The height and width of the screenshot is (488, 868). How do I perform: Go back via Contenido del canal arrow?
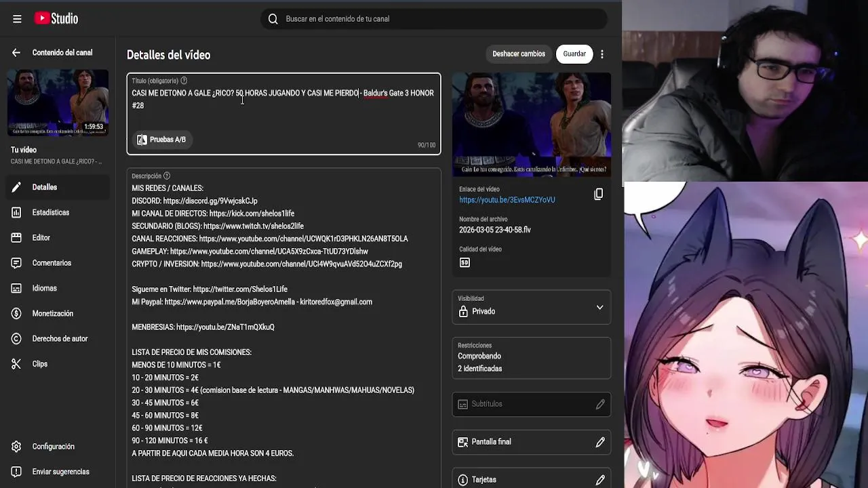tap(16, 53)
